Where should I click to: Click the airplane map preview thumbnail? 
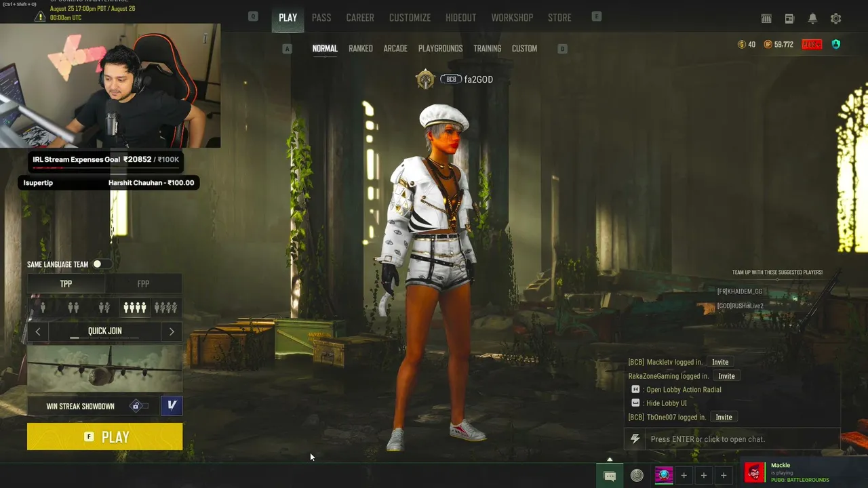105,369
